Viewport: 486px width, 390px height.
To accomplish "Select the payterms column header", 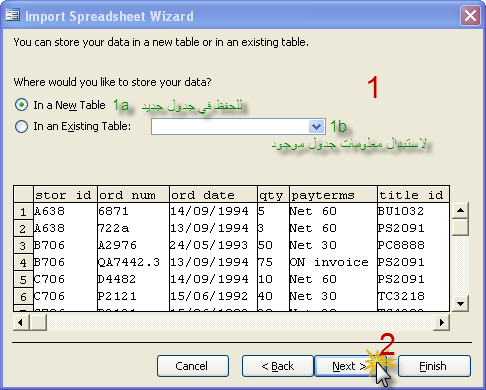I will 333,194.
